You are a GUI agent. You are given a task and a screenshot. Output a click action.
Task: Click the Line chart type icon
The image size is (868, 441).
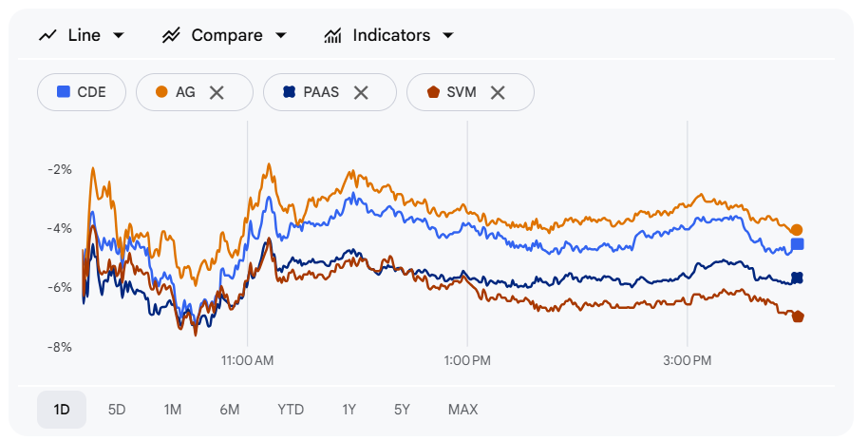coord(47,36)
